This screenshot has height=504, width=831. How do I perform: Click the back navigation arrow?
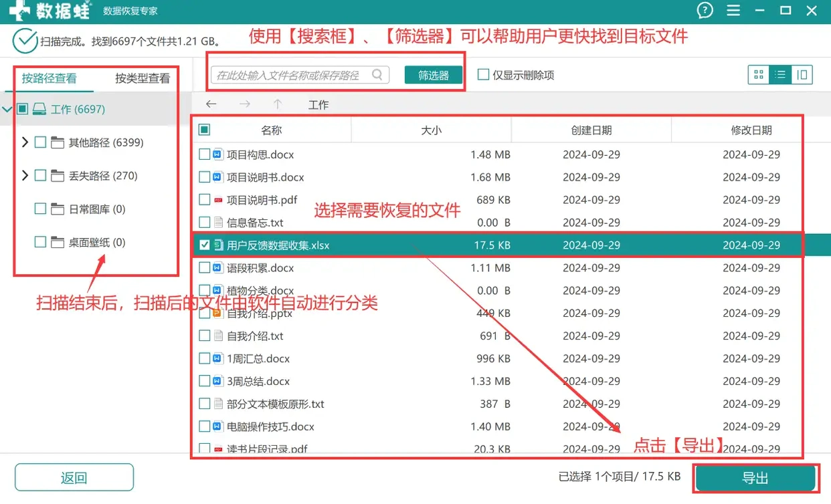tap(211, 104)
